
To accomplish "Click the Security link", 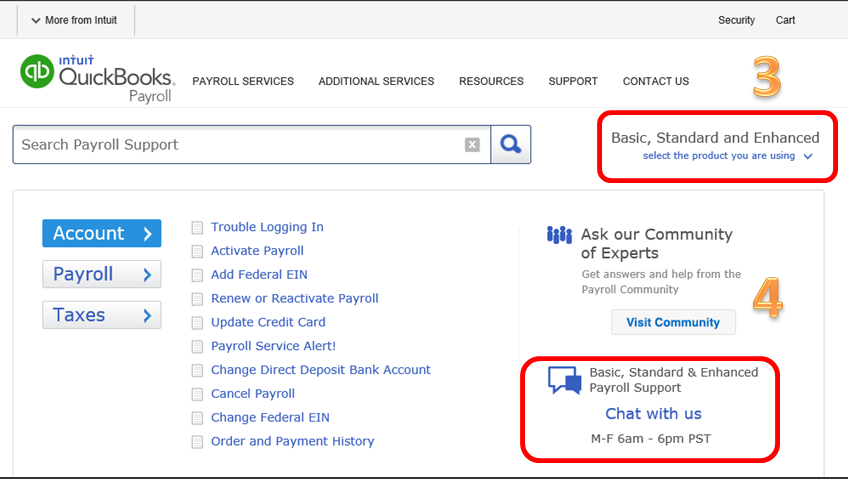I will pyautogui.click(x=736, y=20).
